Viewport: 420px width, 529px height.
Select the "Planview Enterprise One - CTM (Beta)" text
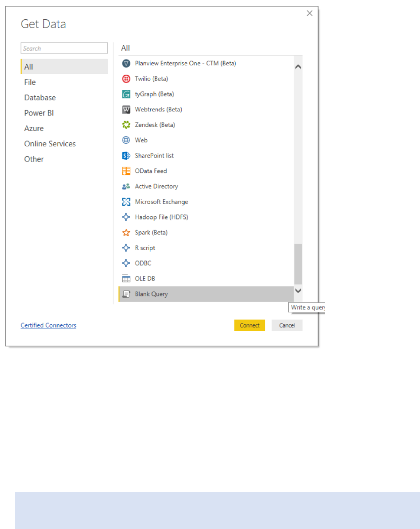[x=185, y=63]
